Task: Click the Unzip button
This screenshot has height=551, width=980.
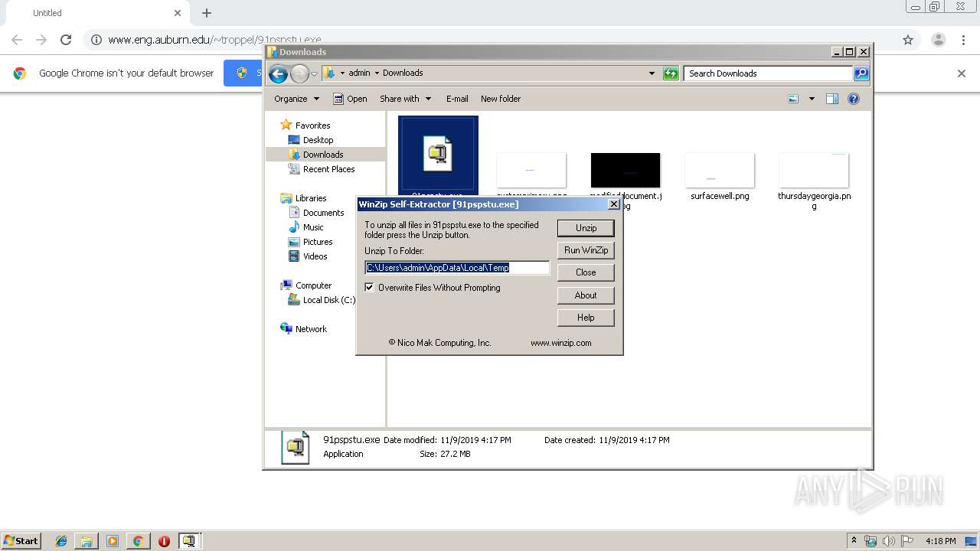Action: pyautogui.click(x=586, y=228)
